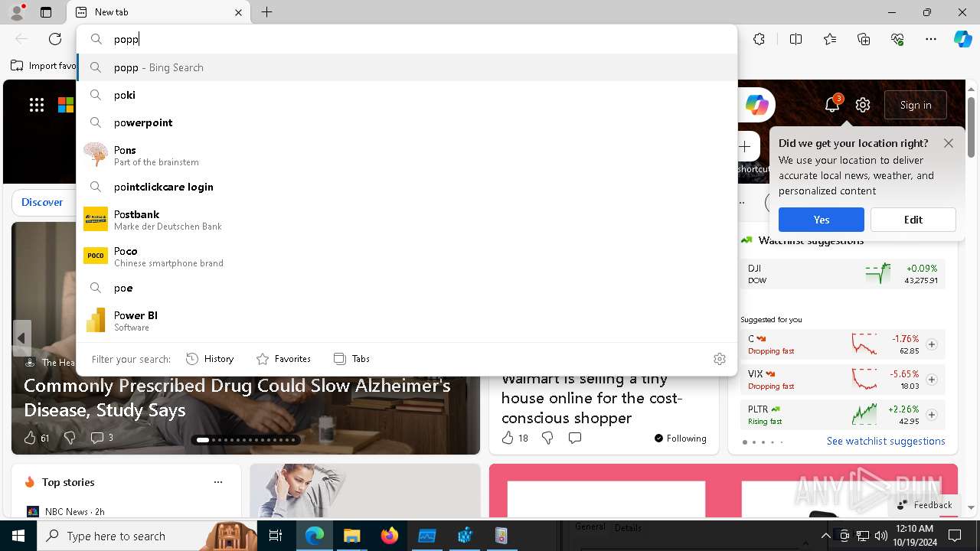980x551 pixels.
Task: Click the Refresh page icon
Action: [x=55, y=39]
